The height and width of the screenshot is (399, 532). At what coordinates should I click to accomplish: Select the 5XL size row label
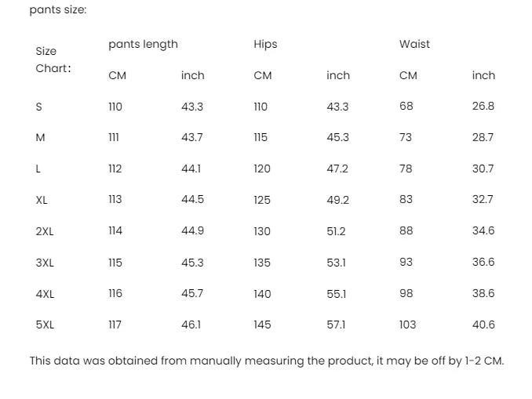click(45, 325)
